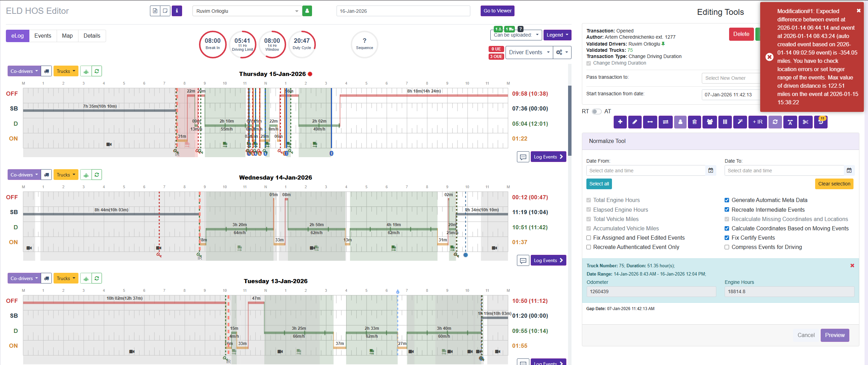Toggle Calculate Coordinates Based on Moving Events
This screenshot has height=365, width=868.
[727, 228]
